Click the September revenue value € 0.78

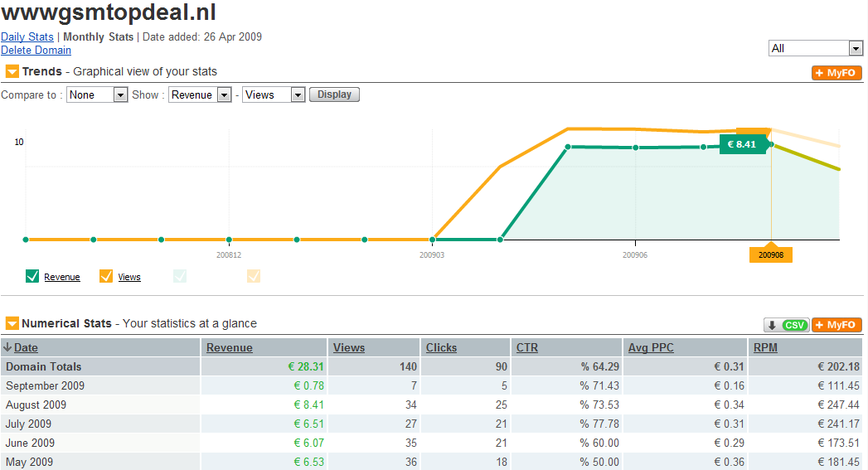308,385
